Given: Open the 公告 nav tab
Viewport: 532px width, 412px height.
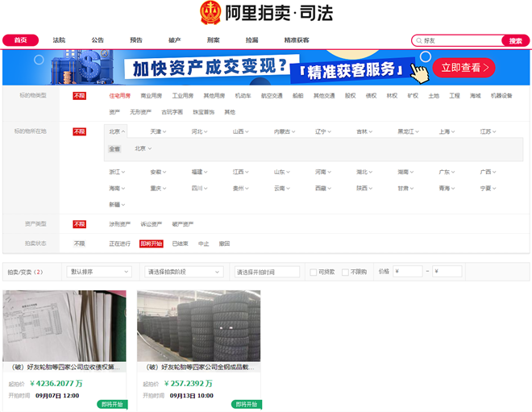Looking at the screenshot, I should click(98, 40).
